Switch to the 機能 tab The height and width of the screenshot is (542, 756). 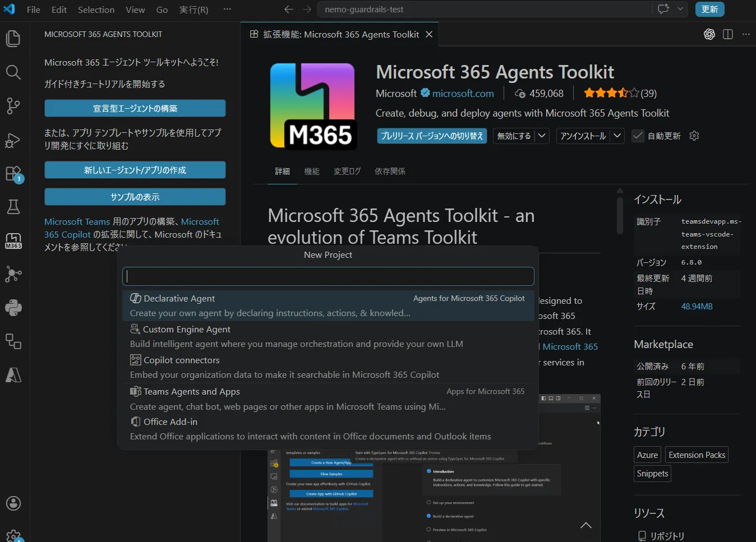(311, 171)
